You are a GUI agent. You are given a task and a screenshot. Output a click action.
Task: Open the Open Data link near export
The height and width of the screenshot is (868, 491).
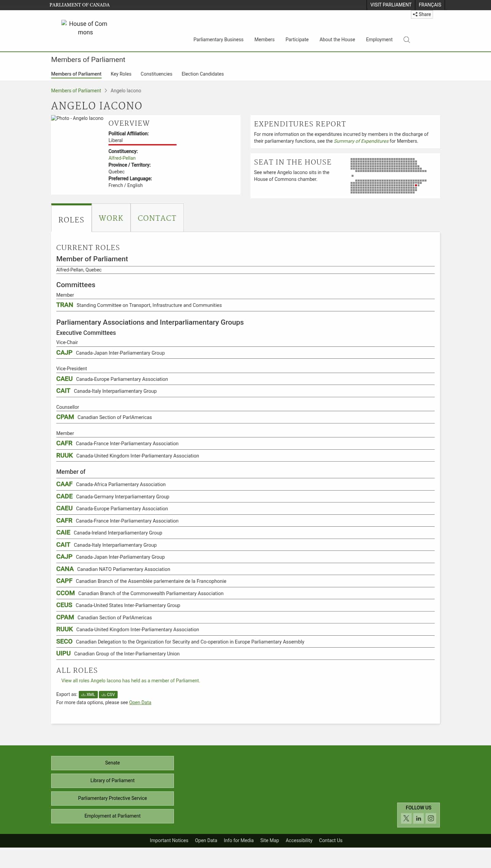pos(140,702)
